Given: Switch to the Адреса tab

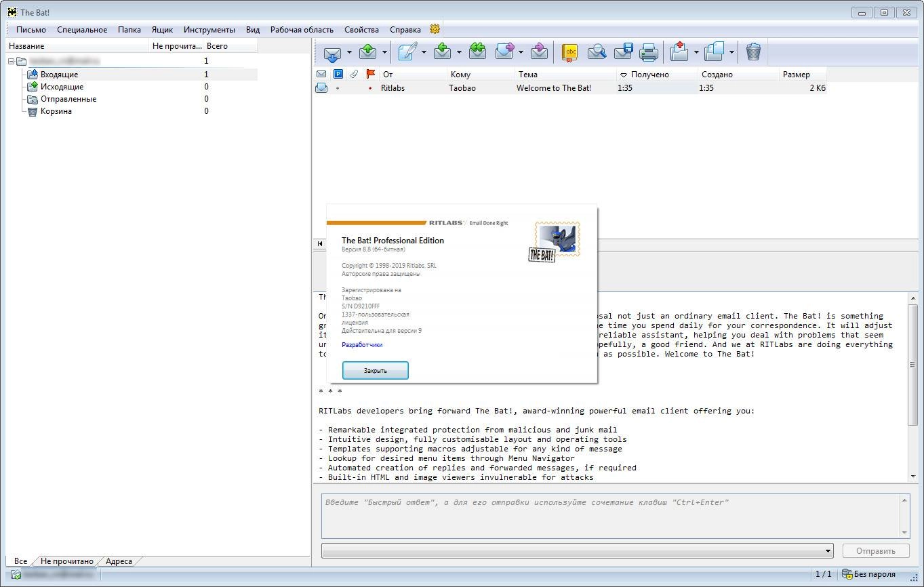Looking at the screenshot, I should tap(119, 561).
